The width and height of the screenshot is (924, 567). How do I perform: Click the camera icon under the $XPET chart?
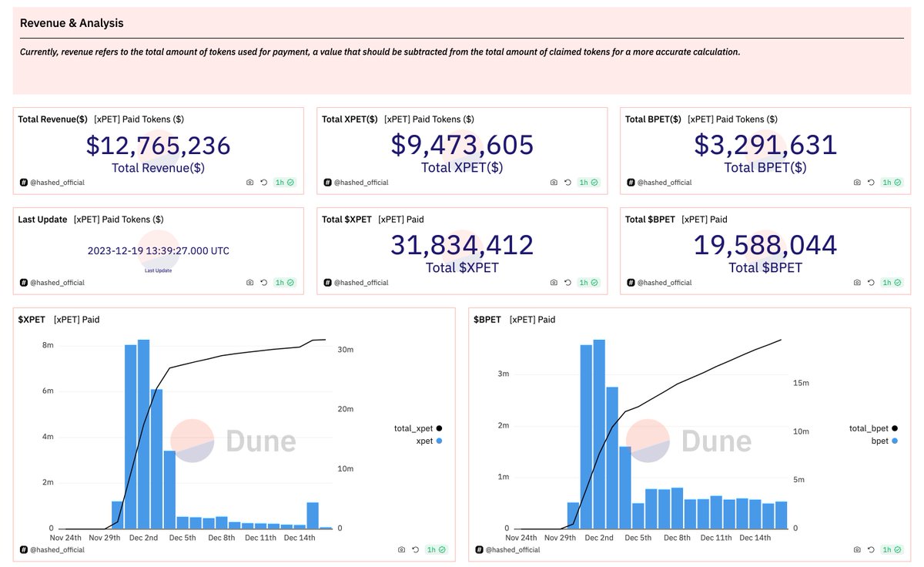pos(401,550)
